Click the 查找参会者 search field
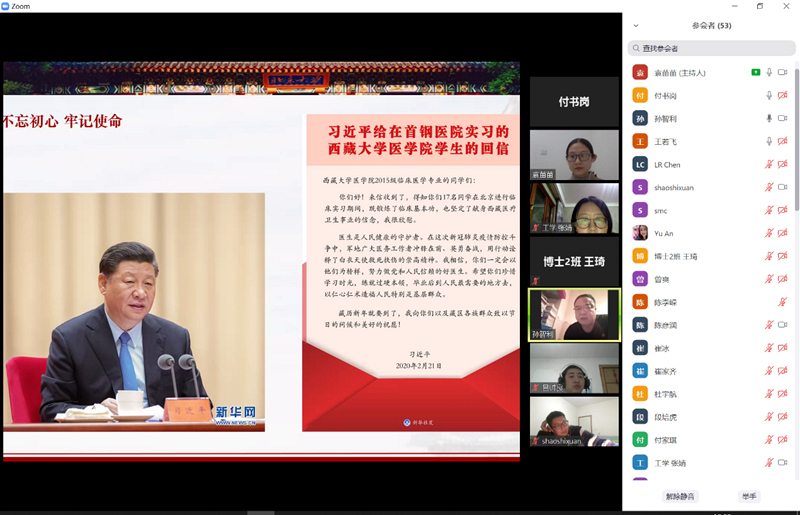800x515 pixels. (x=711, y=48)
